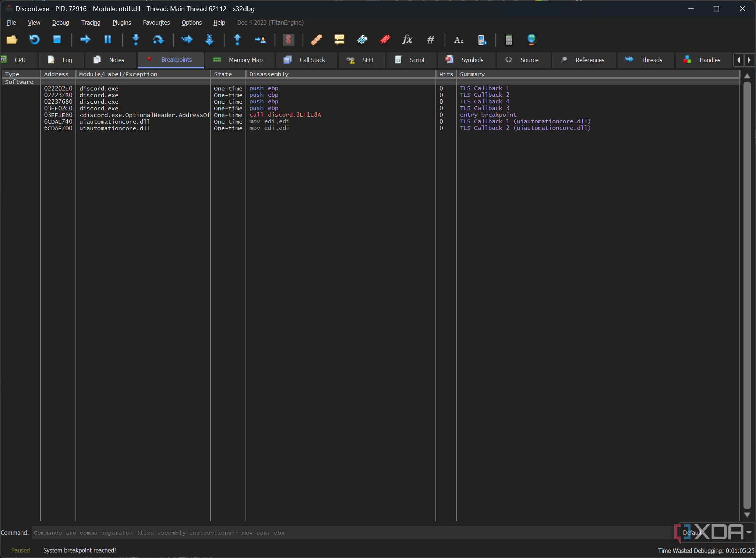Click the Trace Into icon
This screenshot has width=756, height=558.
[187, 39]
